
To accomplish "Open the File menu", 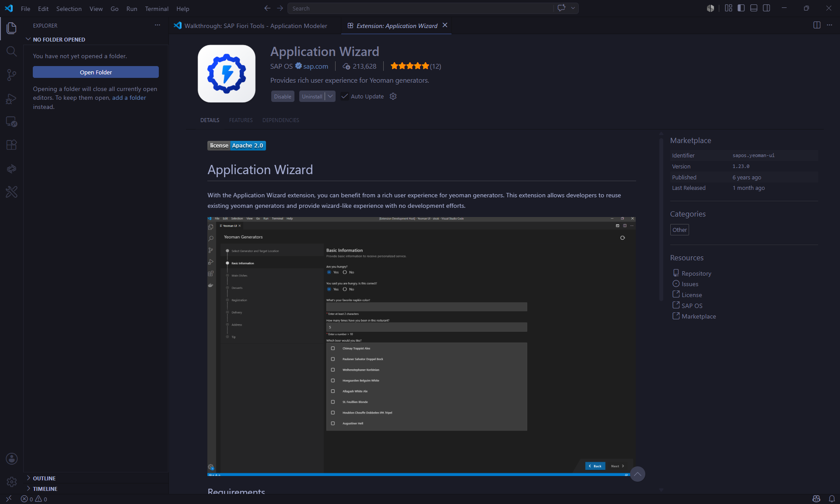I will point(25,8).
